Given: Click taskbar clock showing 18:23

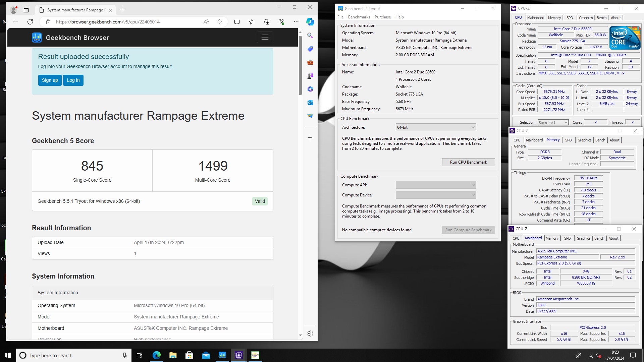Looking at the screenshot, I should [x=614, y=355].
